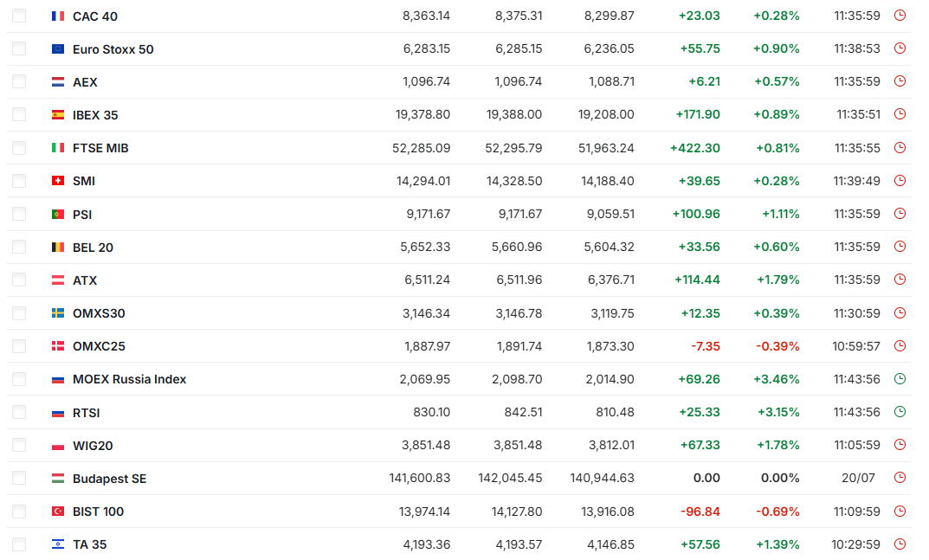Click the ATX change +114.44

[x=697, y=280]
